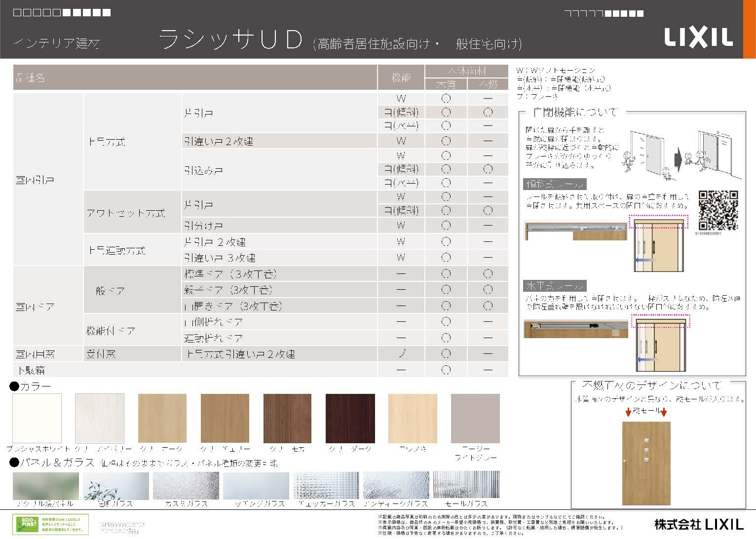
Task: Click the 傾斜式レール rail mechanism photo
Action: pyautogui.click(x=575, y=231)
